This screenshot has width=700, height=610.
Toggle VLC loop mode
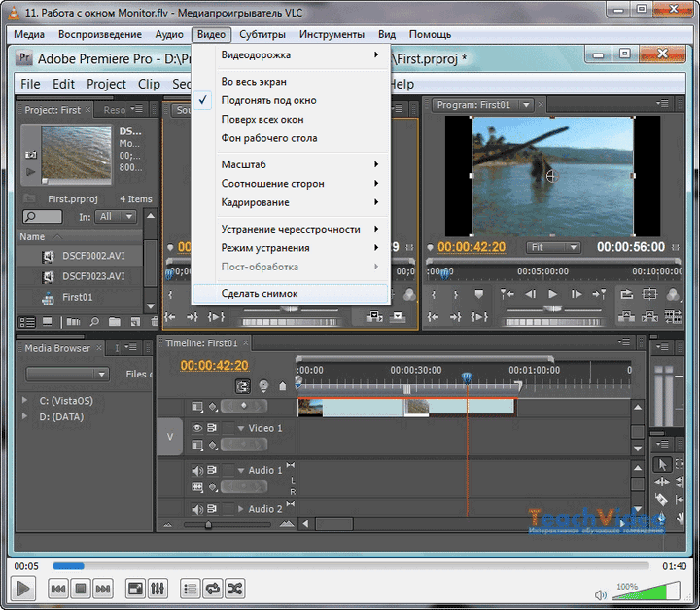coord(213,589)
